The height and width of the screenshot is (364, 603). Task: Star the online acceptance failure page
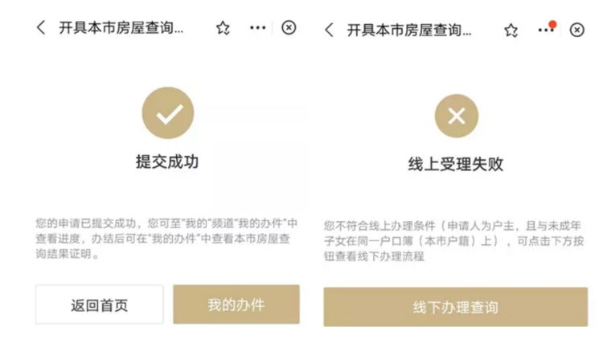[x=511, y=31]
